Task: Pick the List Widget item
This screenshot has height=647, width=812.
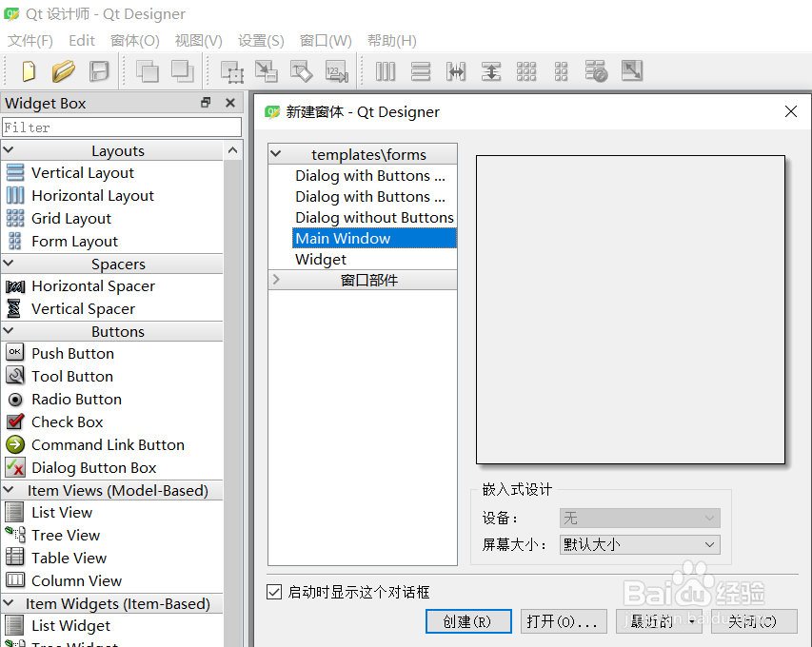Action: pos(57,626)
